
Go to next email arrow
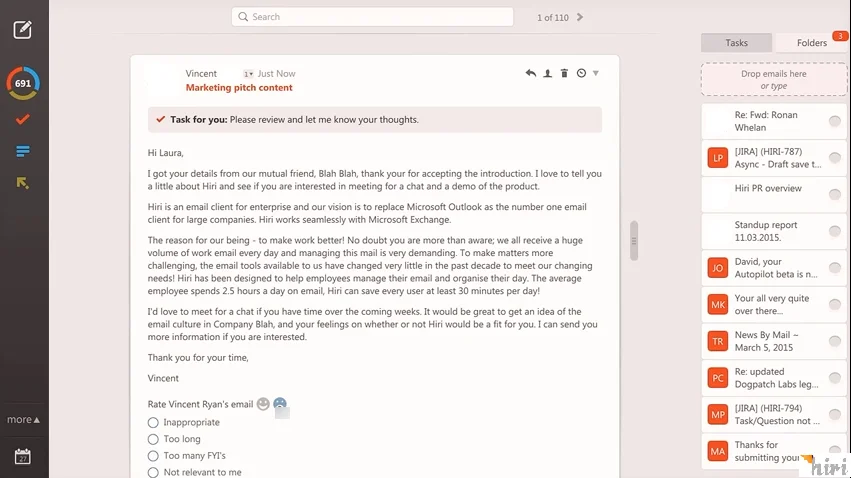(580, 17)
